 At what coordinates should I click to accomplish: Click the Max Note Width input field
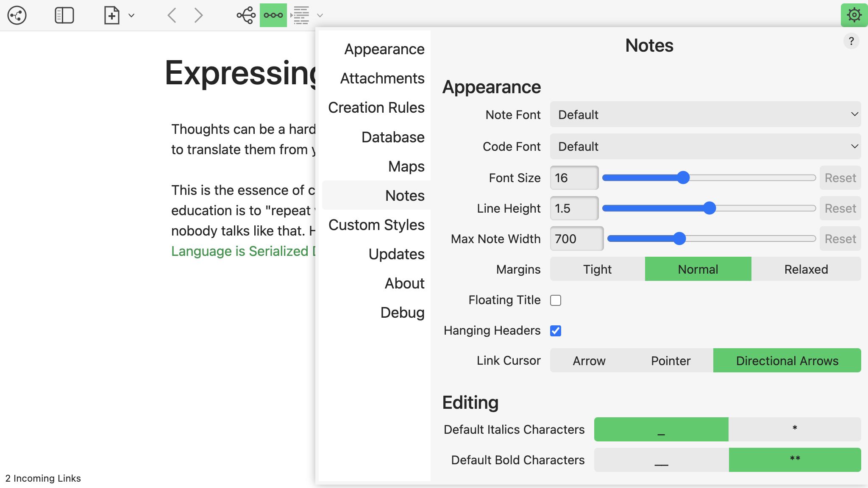(x=576, y=238)
